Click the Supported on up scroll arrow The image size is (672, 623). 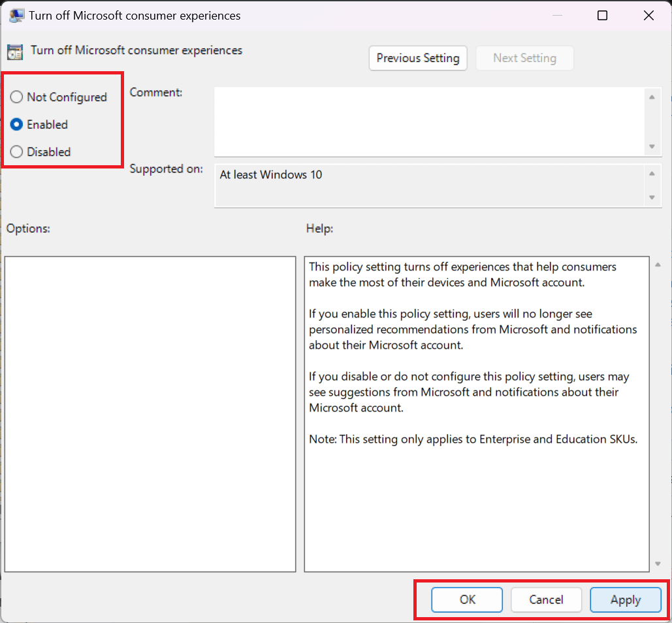point(651,172)
